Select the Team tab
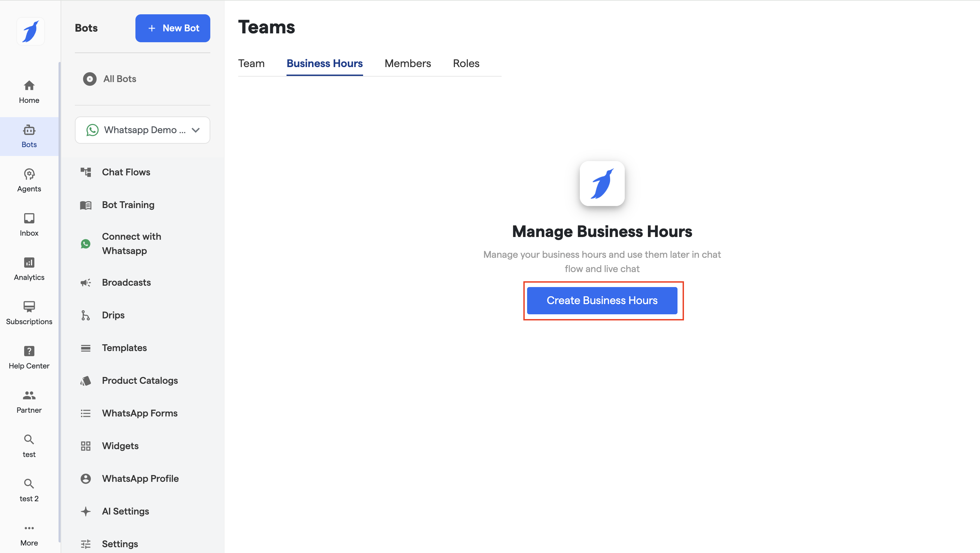 (x=251, y=63)
